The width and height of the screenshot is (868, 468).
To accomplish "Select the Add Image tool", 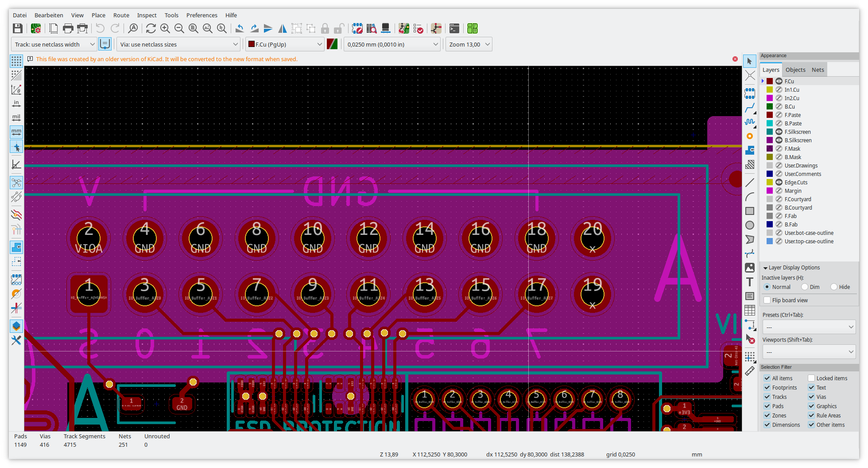I will [x=750, y=268].
